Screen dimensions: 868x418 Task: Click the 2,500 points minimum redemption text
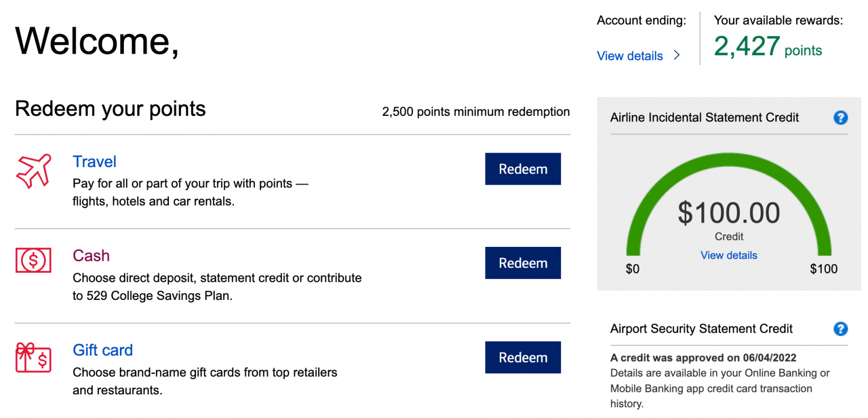(x=476, y=112)
